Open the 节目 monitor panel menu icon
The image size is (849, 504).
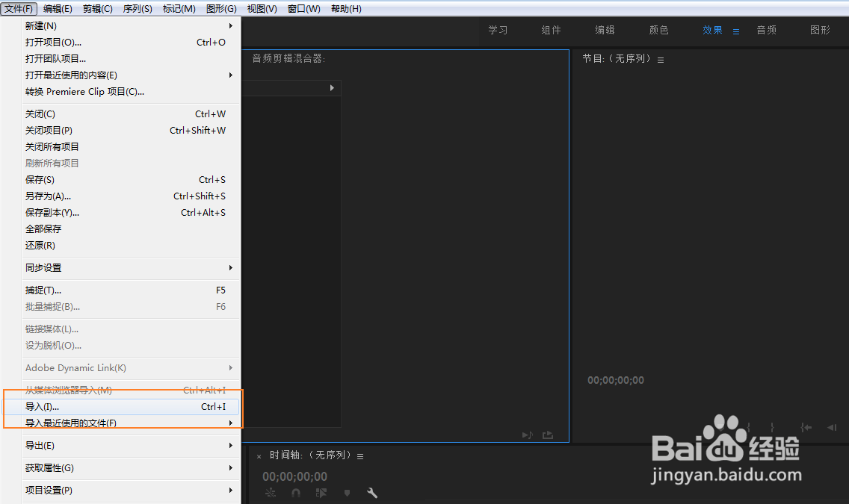[x=661, y=60]
